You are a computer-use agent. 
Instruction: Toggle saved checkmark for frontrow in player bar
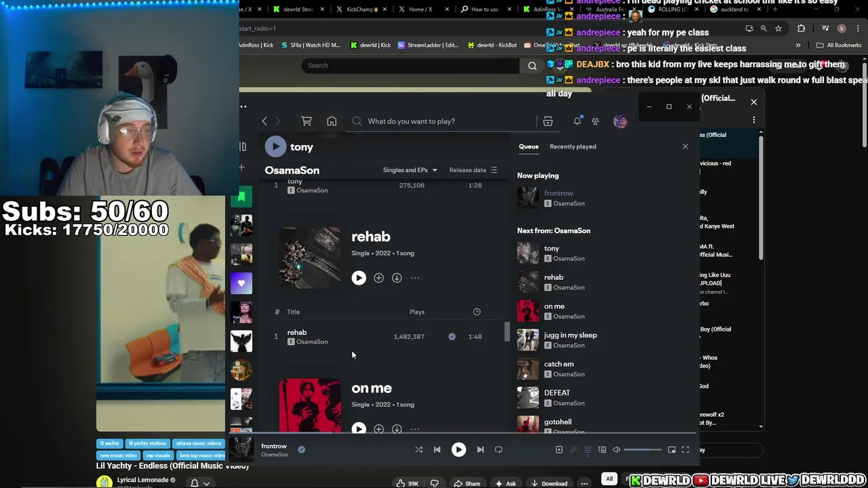(x=301, y=449)
